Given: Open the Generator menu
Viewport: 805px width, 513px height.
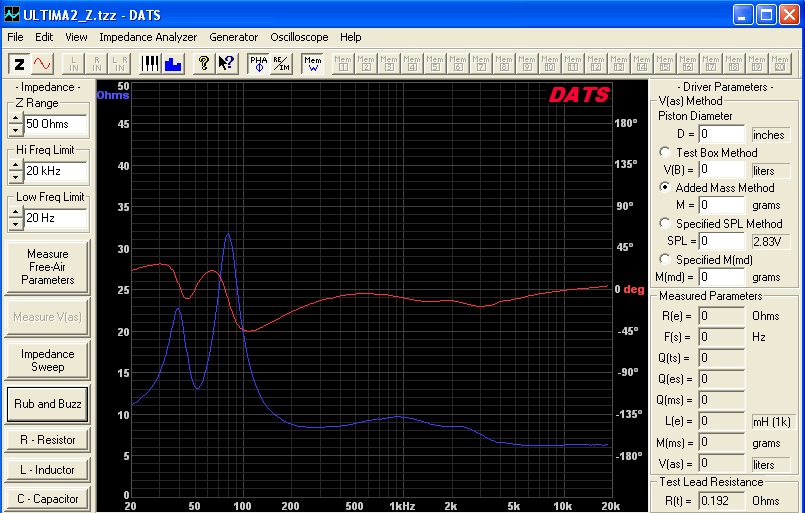Looking at the screenshot, I should (234, 37).
